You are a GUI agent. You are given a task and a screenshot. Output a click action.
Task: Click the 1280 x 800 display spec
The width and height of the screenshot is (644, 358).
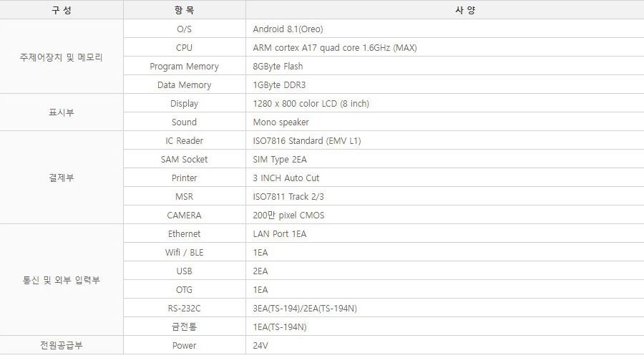(x=311, y=104)
